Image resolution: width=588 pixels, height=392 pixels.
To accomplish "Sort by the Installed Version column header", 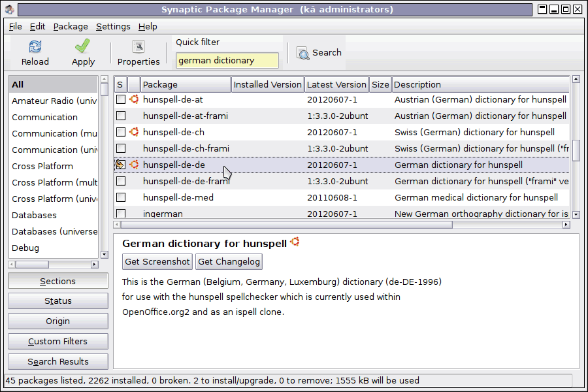I will tap(267, 84).
